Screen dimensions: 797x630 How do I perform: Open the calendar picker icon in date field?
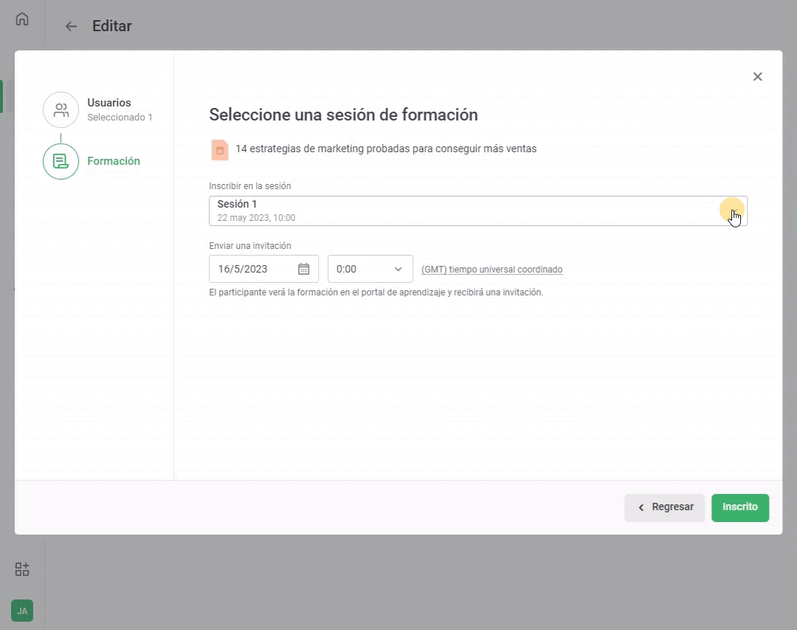coord(304,269)
